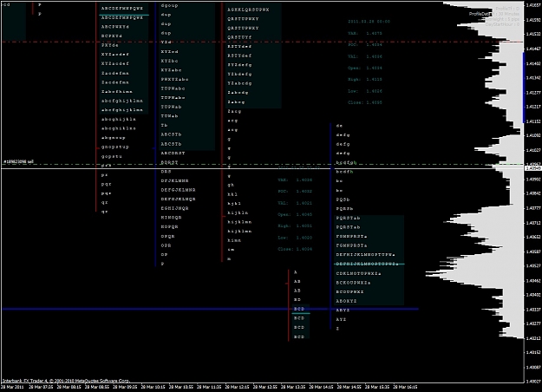Screen dimensions: 542x392
Task: Click price axis label 1.40337
Action: point(533,310)
